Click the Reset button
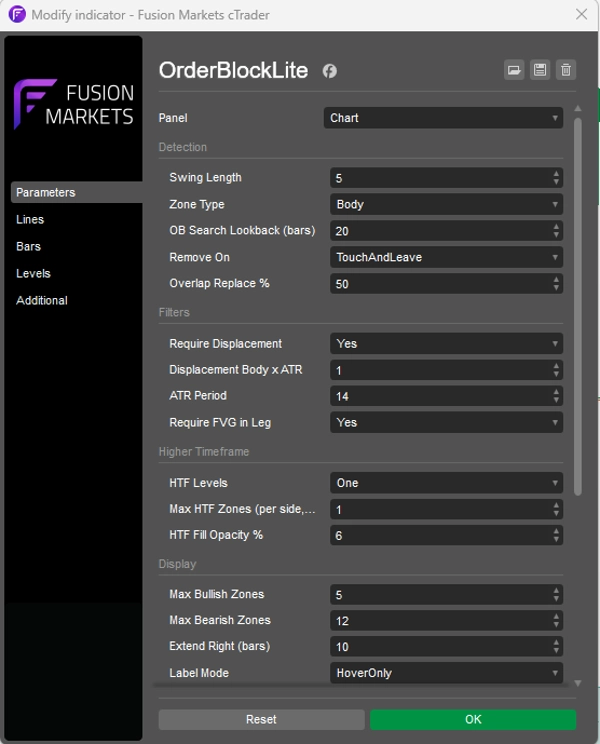Viewport: 600px width, 744px height. 261,719
